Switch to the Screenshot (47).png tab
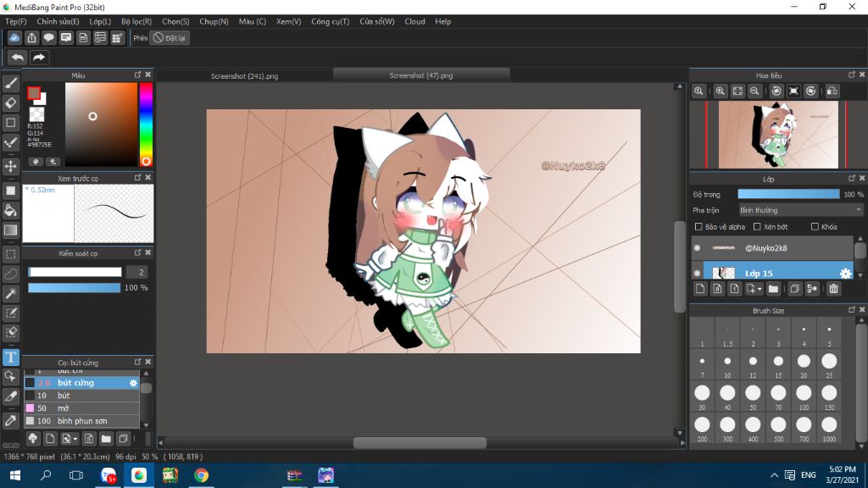 click(420, 75)
